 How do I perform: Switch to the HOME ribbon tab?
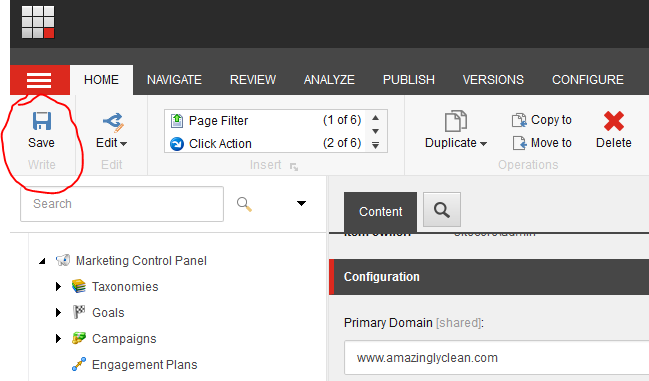tap(101, 80)
